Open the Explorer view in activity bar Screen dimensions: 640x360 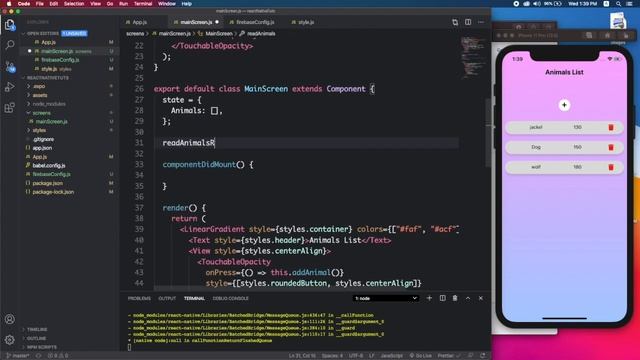click(x=10, y=25)
